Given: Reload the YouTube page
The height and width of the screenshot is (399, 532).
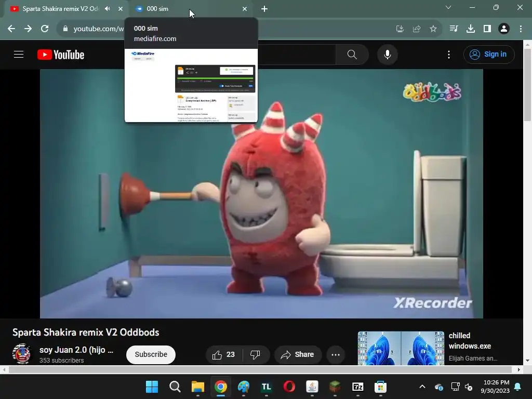Looking at the screenshot, I should 45,29.
